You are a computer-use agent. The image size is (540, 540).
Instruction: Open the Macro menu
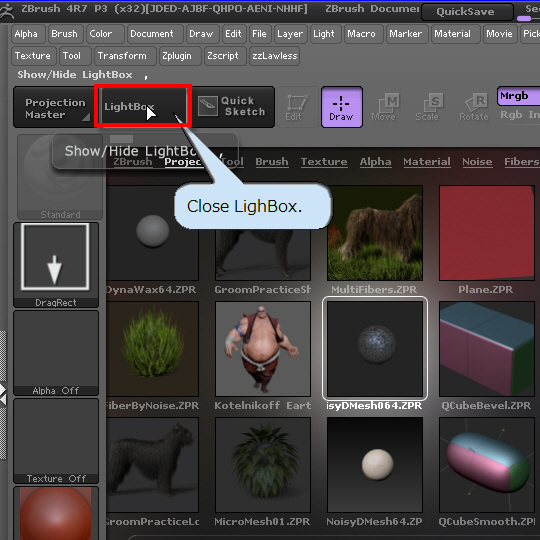[x=363, y=34]
